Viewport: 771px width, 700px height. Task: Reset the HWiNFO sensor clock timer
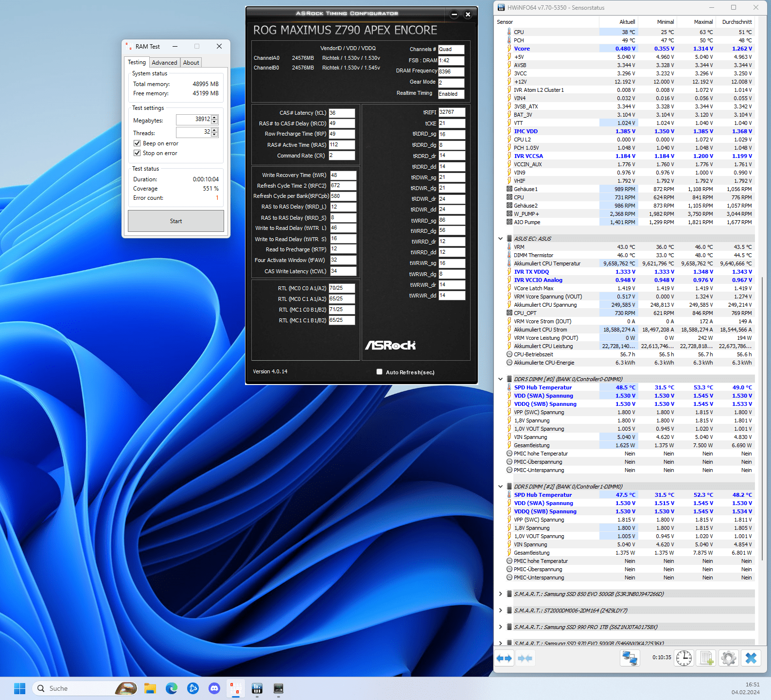[684, 658]
